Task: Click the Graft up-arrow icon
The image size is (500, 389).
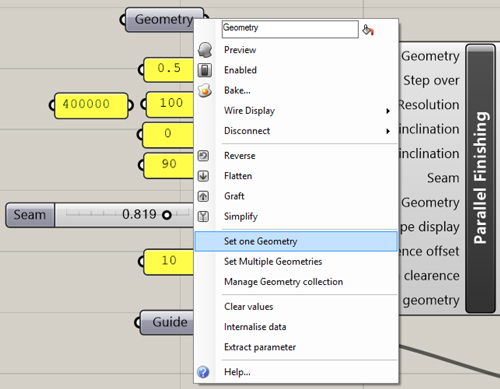Action: [203, 196]
